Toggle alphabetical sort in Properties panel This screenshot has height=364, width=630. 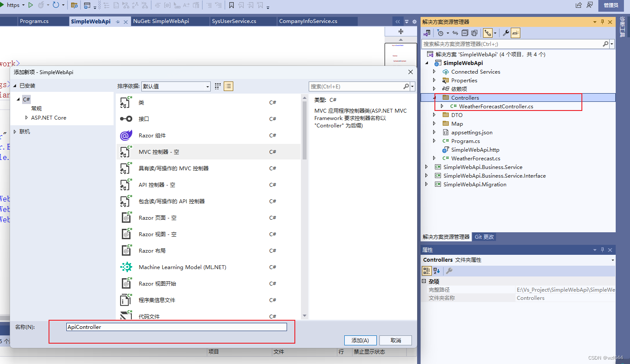pyautogui.click(x=437, y=271)
